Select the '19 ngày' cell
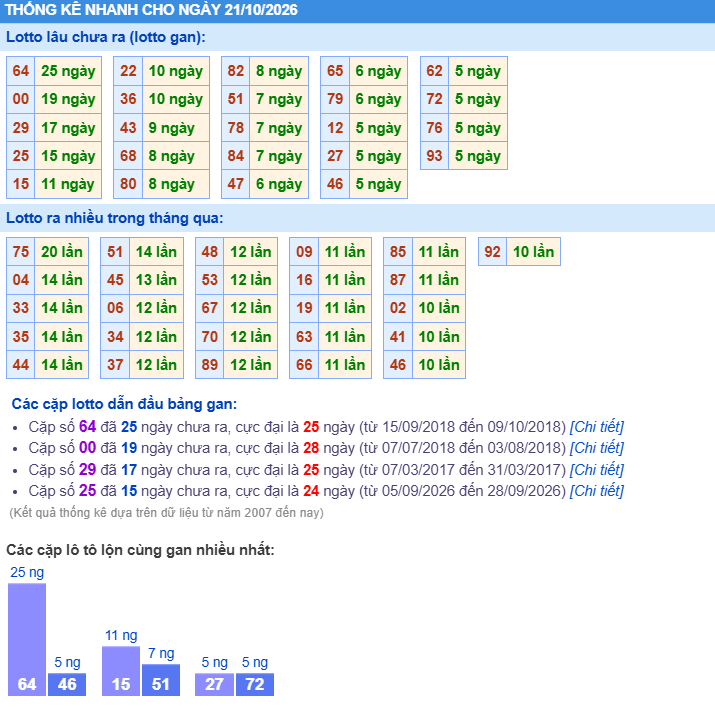This screenshot has height=707, width=715. (68, 99)
